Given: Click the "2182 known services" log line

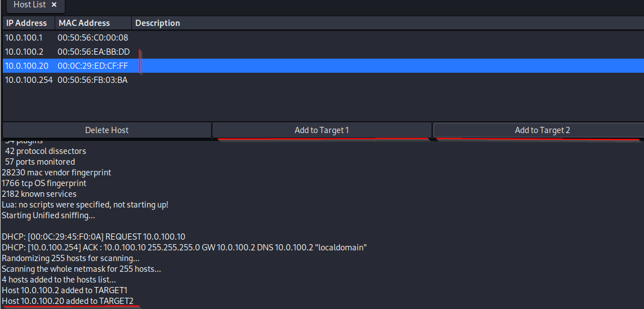Looking at the screenshot, I should coord(39,194).
